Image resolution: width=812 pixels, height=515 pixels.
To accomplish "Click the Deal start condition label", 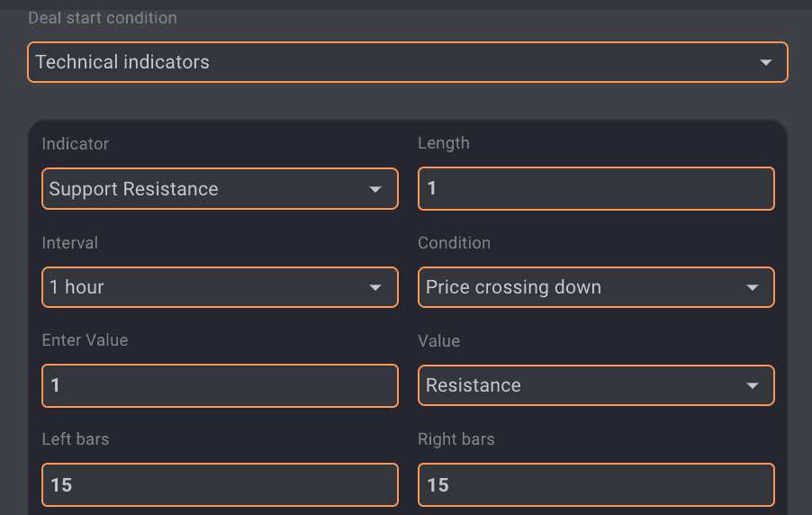I will point(103,18).
